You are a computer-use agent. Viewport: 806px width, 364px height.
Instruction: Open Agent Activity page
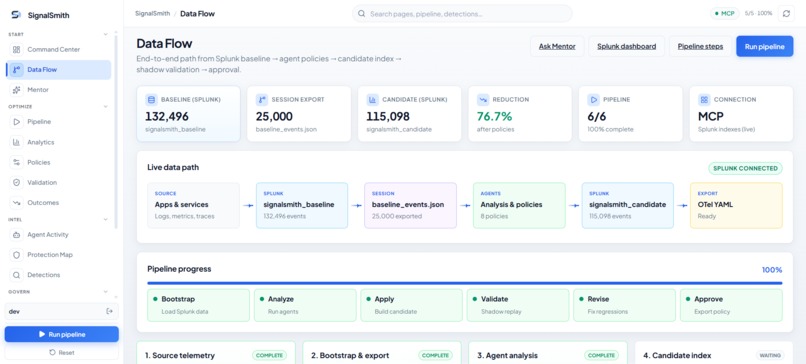pyautogui.click(x=58, y=234)
